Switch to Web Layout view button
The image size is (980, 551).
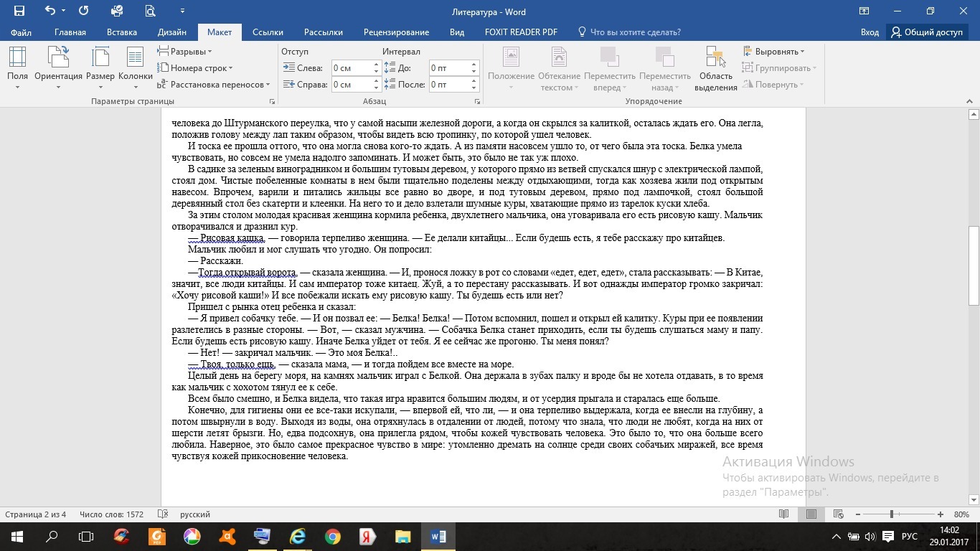(x=838, y=514)
